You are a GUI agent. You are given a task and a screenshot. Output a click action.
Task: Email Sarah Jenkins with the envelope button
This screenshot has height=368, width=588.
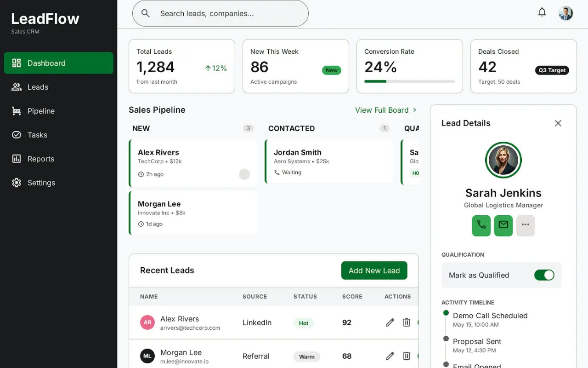[x=503, y=225]
